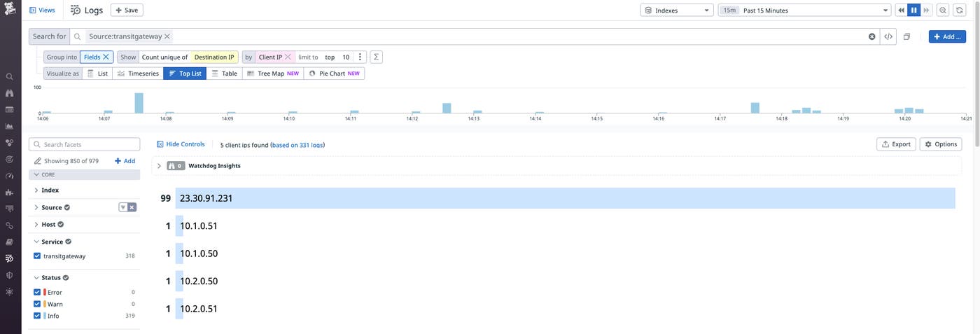Click the tall histogram bar after 14:07
Image resolution: width=980 pixels, height=334 pixels.
139,103
